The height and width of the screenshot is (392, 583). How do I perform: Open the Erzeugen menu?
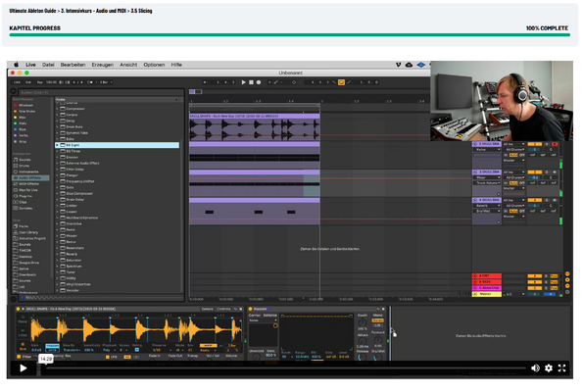click(x=103, y=65)
